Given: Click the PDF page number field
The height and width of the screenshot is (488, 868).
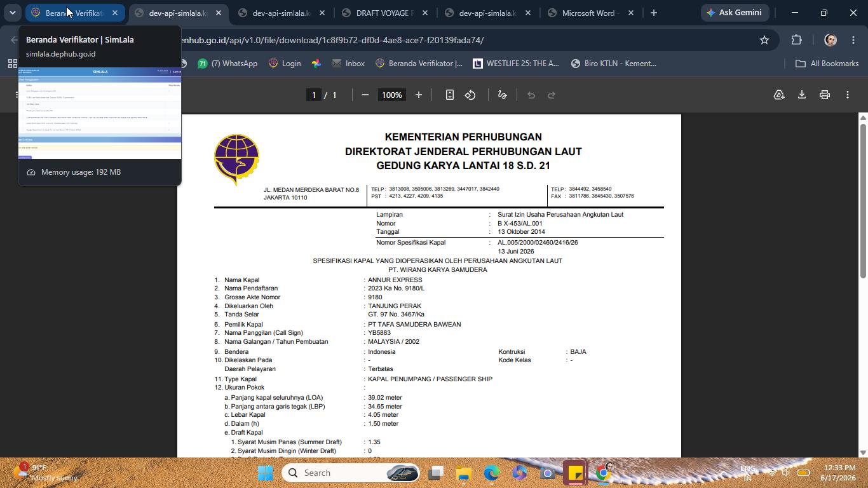Looking at the screenshot, I should pos(313,95).
